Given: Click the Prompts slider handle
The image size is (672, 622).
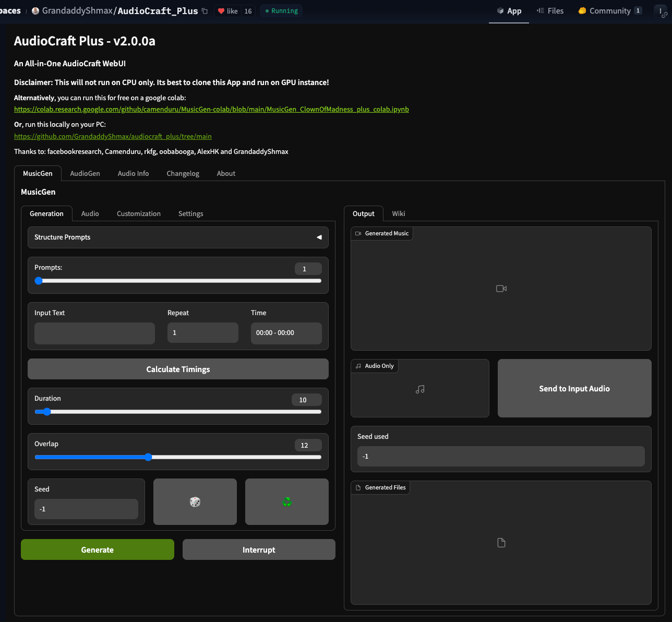Looking at the screenshot, I should [39, 281].
